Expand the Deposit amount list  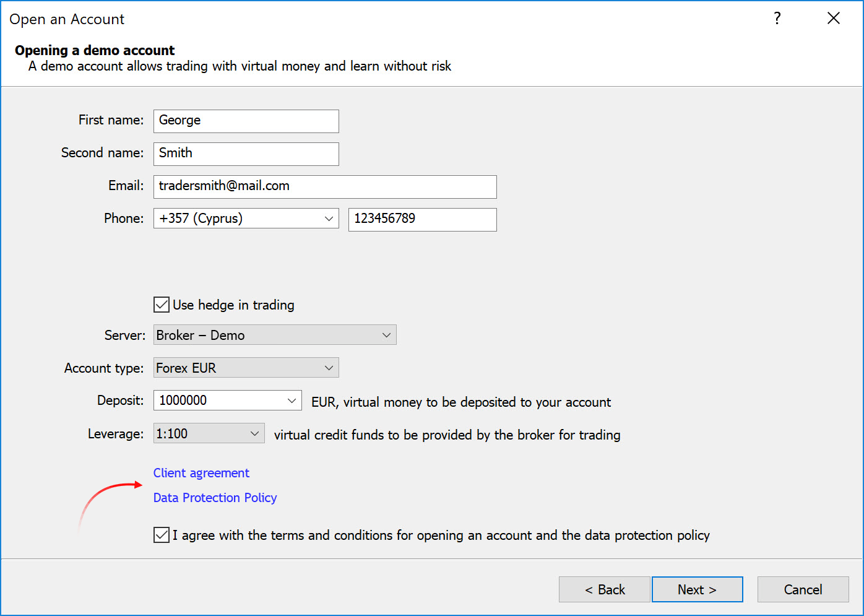pyautogui.click(x=291, y=400)
